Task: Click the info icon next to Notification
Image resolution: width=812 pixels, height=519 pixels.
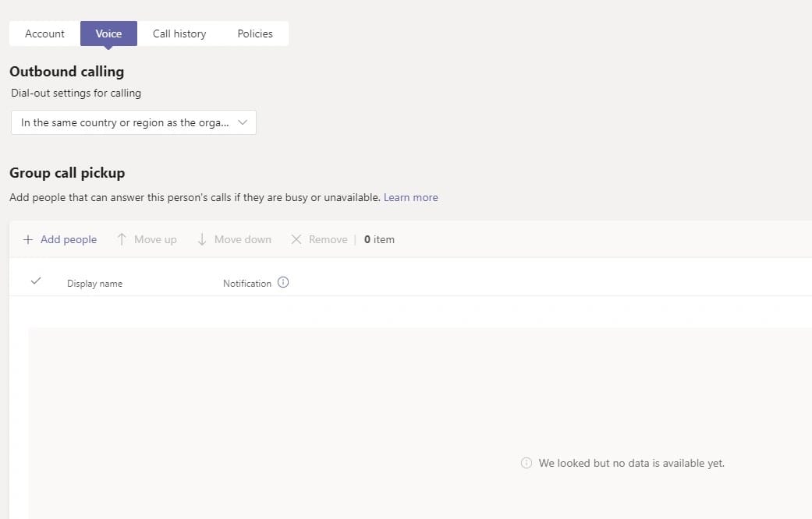Action: 283,283
